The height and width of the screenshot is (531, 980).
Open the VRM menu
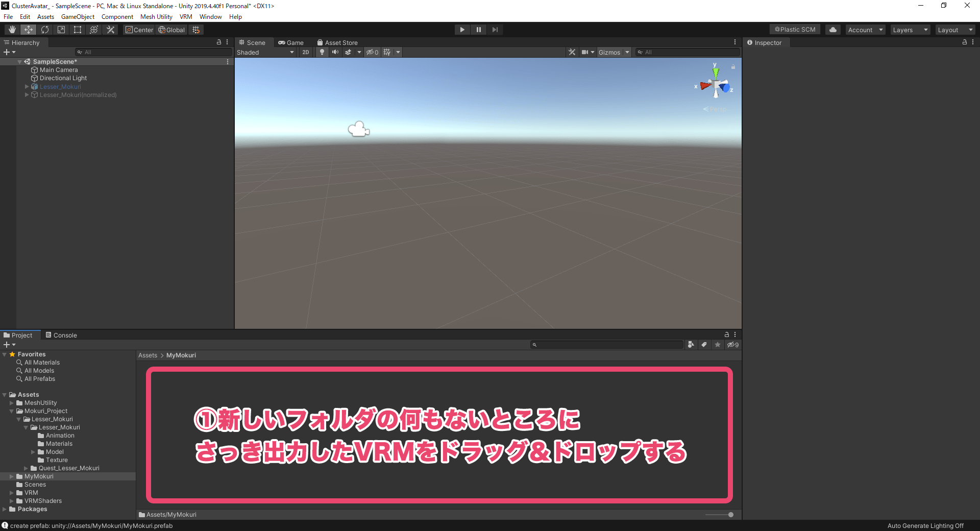click(186, 16)
